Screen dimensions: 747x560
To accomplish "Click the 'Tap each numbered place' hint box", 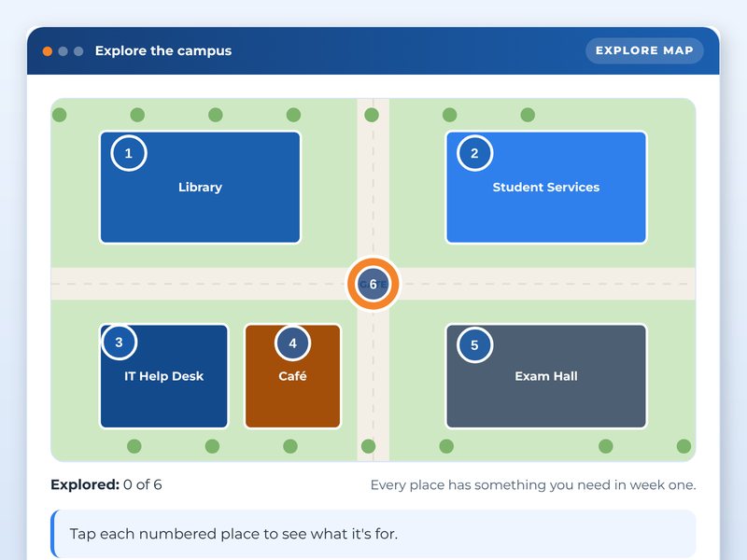I will coord(373,534).
